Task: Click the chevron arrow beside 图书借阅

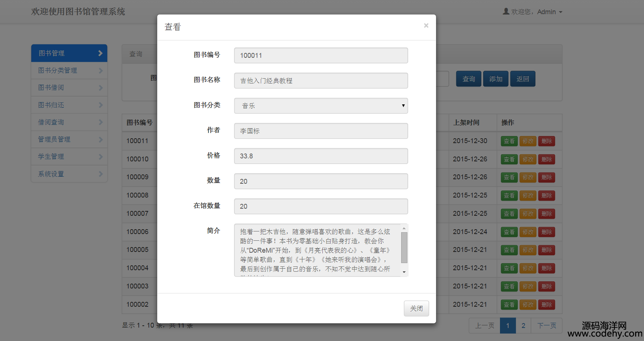Action: pyautogui.click(x=100, y=88)
